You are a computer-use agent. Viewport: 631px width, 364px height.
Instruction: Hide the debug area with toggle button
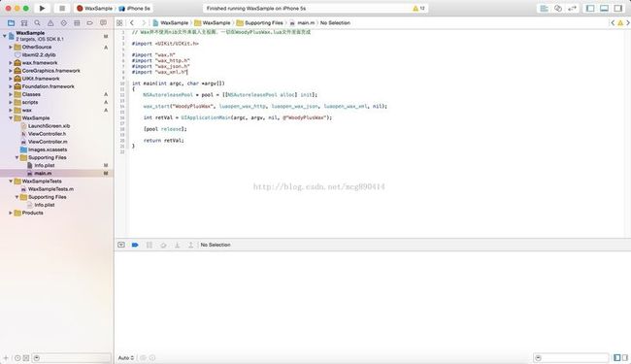pyautogui.click(x=121, y=245)
